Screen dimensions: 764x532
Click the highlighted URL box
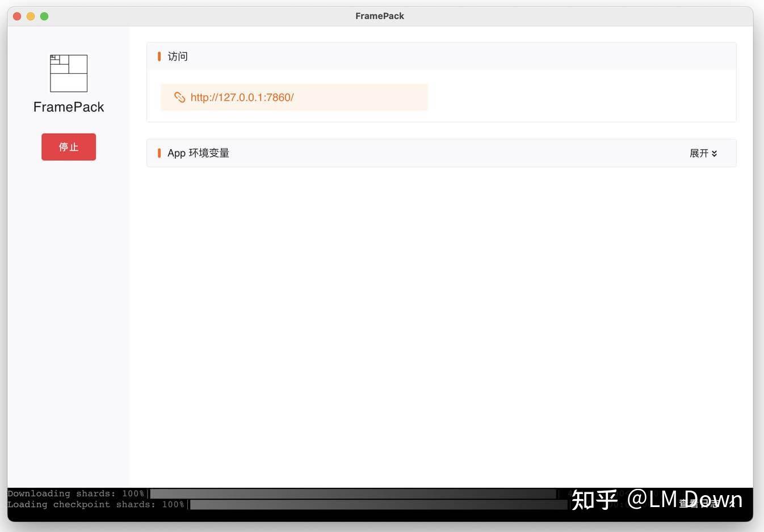click(294, 97)
